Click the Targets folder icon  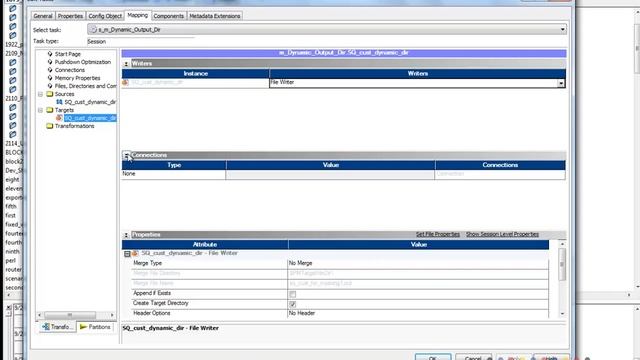tap(50, 110)
